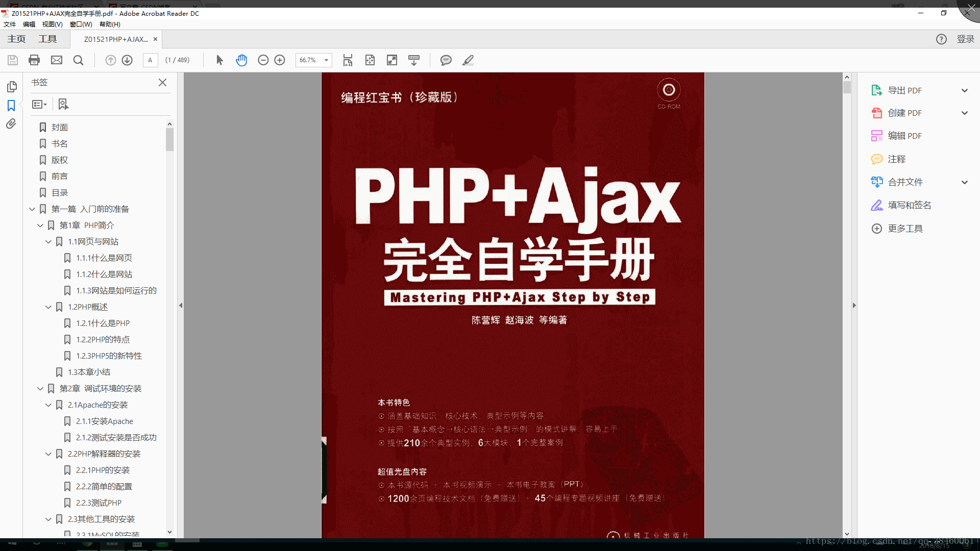Choose the Selection arrow tool

pos(219,60)
